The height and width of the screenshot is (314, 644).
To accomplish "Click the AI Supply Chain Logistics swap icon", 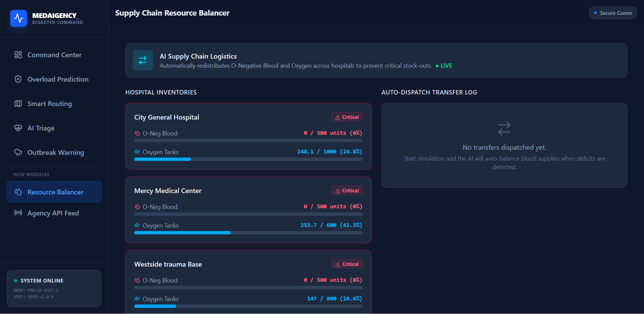I will [143, 60].
